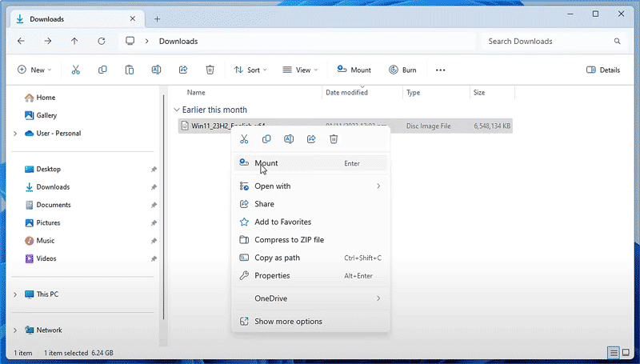The image size is (640, 364).
Task: Refresh the Downloads folder view
Action: click(102, 41)
